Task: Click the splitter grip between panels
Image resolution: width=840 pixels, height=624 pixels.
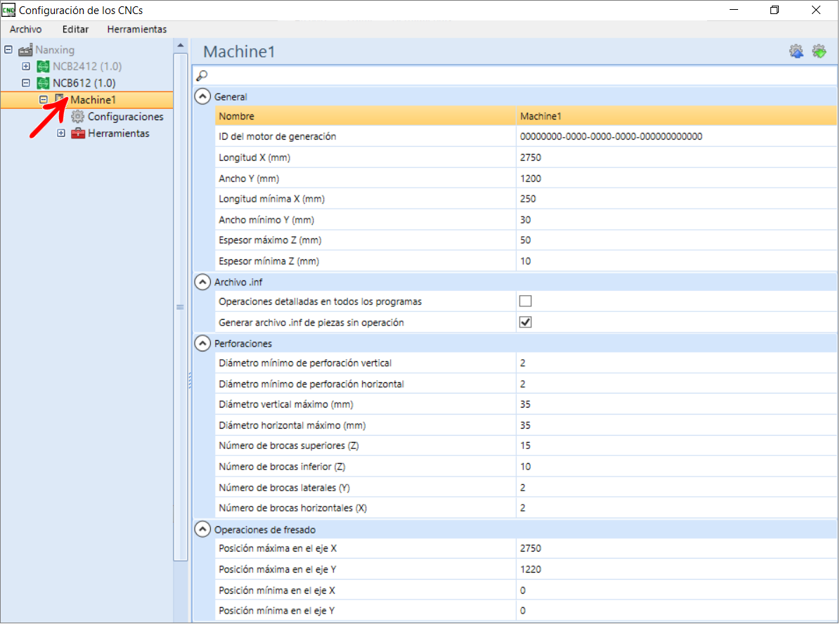Action: [190, 380]
